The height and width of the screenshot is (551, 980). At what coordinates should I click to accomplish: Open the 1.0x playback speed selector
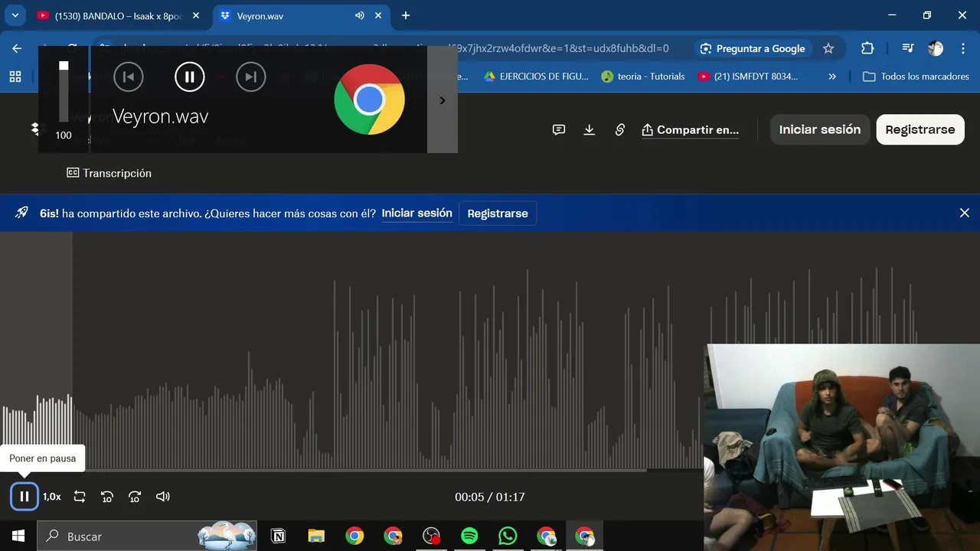pos(52,497)
